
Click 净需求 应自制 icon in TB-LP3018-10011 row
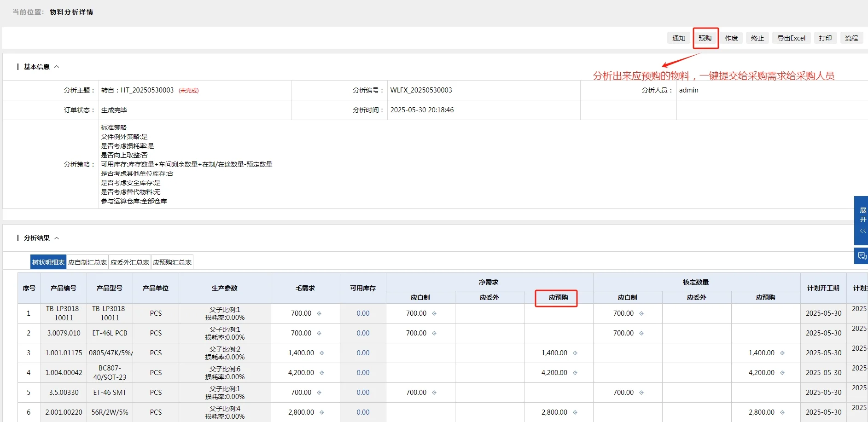pos(434,313)
